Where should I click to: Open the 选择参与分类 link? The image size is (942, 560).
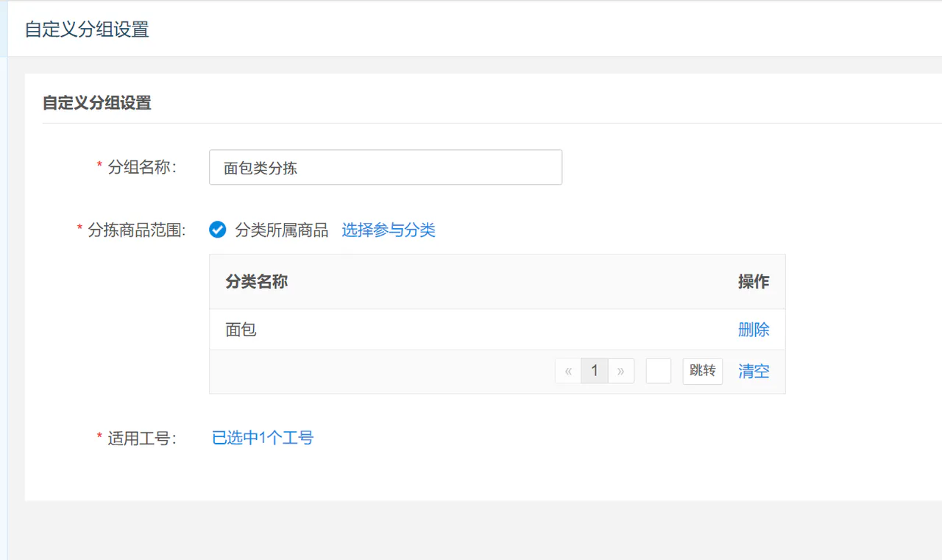(x=389, y=230)
